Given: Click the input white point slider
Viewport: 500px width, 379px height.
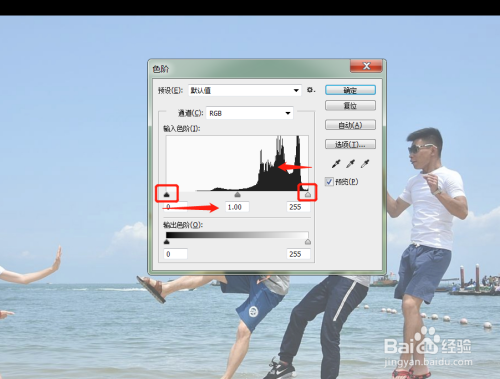Looking at the screenshot, I should (x=308, y=194).
